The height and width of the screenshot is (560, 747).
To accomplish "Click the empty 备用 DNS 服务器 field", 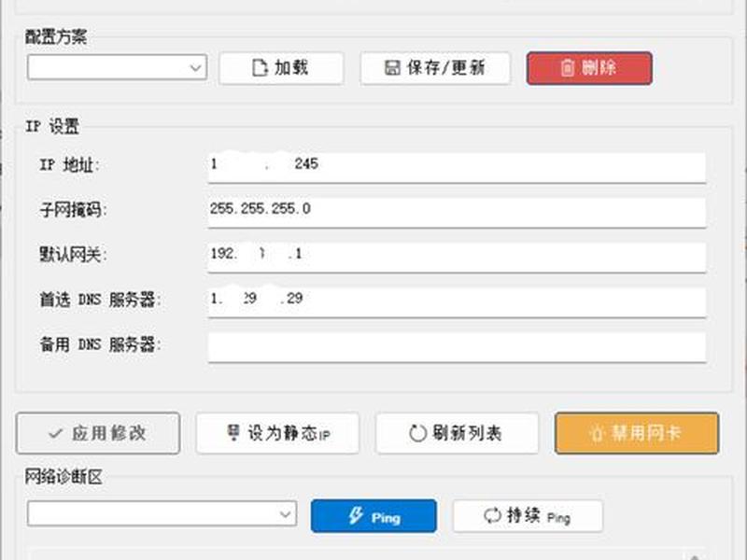I will point(457,346).
